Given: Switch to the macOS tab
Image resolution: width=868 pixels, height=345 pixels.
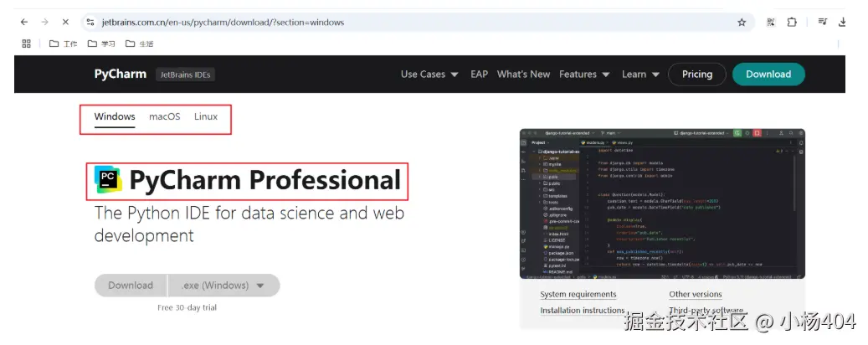Looking at the screenshot, I should click(164, 117).
